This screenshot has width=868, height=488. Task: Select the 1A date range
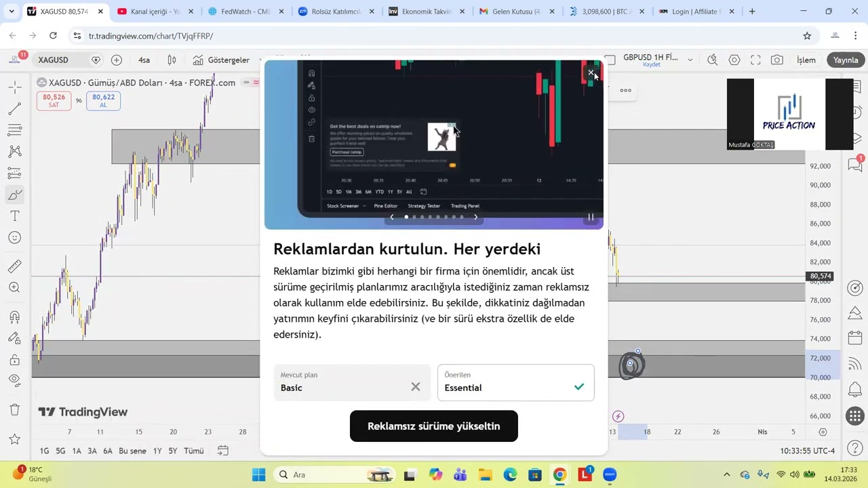point(77,451)
